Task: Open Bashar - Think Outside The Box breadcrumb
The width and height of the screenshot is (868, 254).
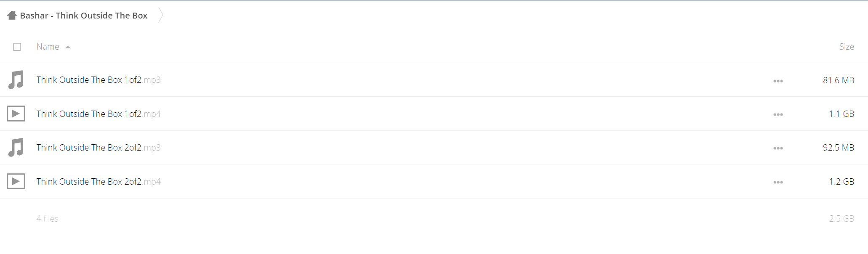Action: click(84, 16)
